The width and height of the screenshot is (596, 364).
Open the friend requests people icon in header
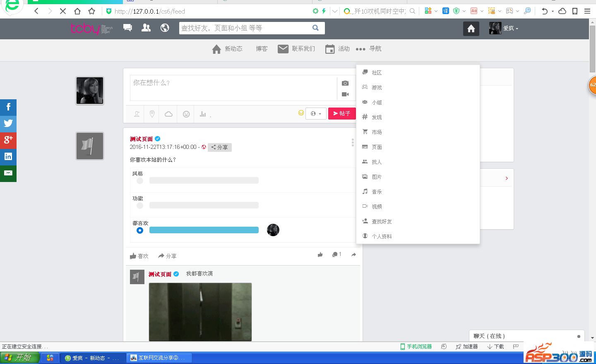(146, 28)
